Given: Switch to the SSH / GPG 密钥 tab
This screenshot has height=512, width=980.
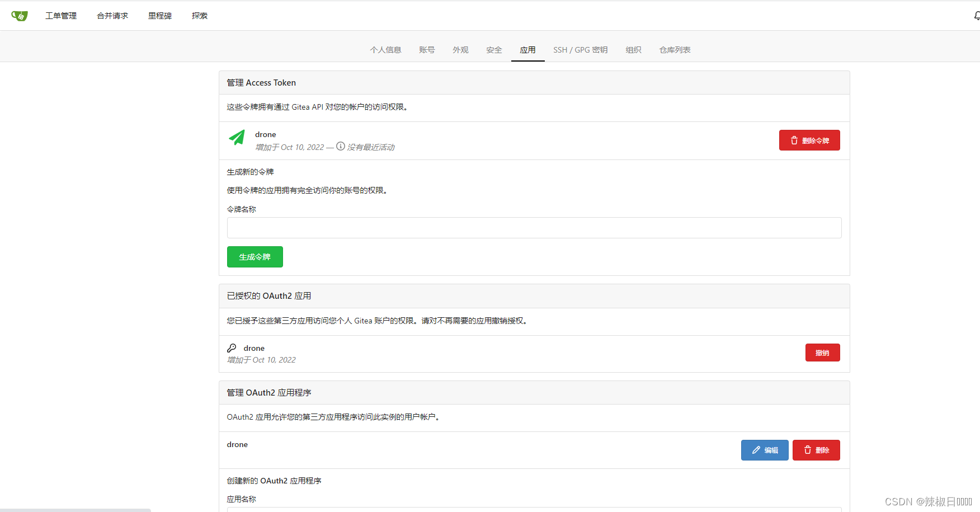Looking at the screenshot, I should (580, 50).
